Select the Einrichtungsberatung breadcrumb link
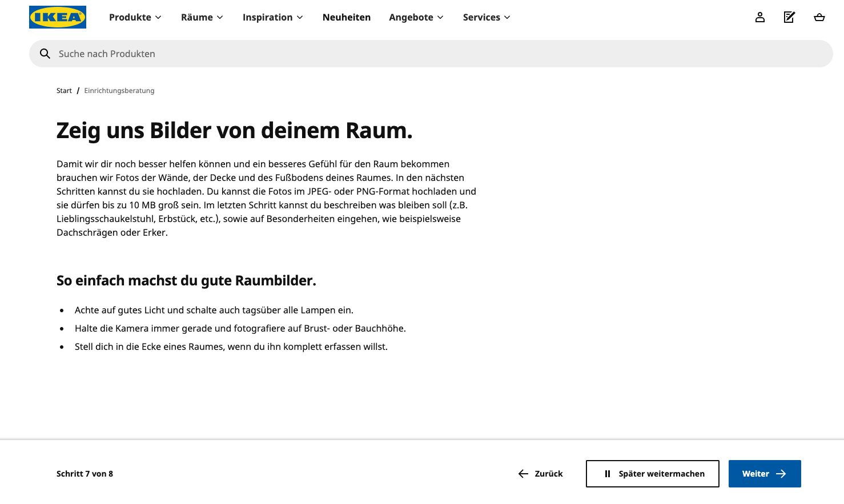This screenshot has height=504, width=844. [x=119, y=91]
